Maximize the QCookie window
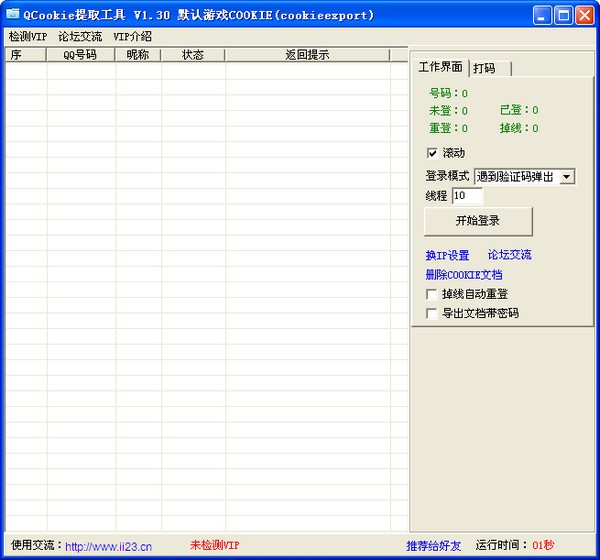Viewport: 600px width, 560px height. pos(563,15)
